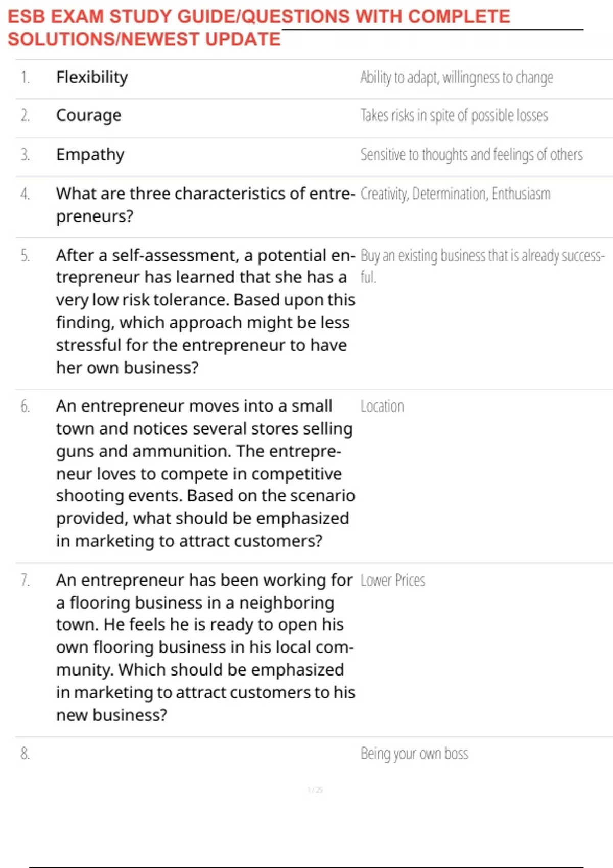Click the question about very low risk tolerance

point(204,311)
